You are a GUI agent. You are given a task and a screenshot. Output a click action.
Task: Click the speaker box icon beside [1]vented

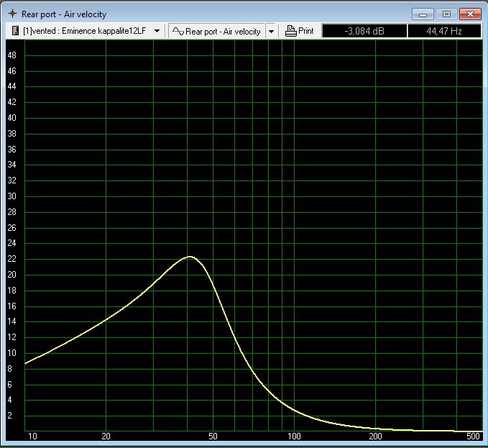[14, 31]
